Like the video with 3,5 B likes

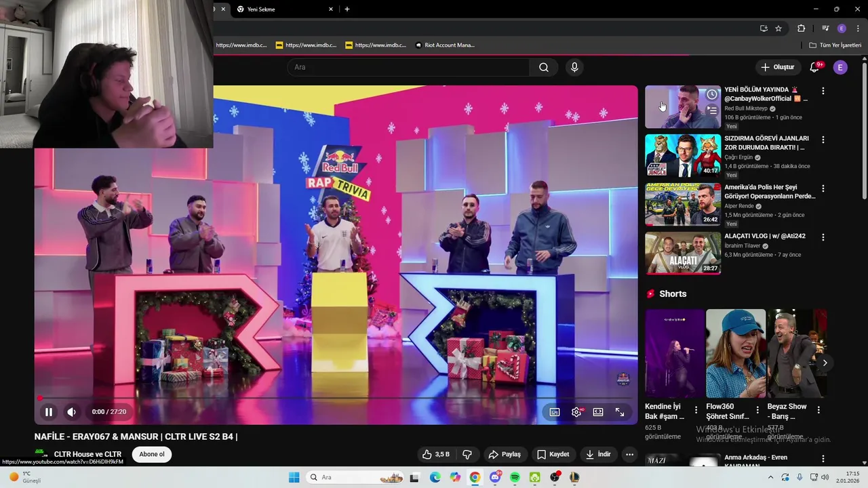pyautogui.click(x=435, y=454)
